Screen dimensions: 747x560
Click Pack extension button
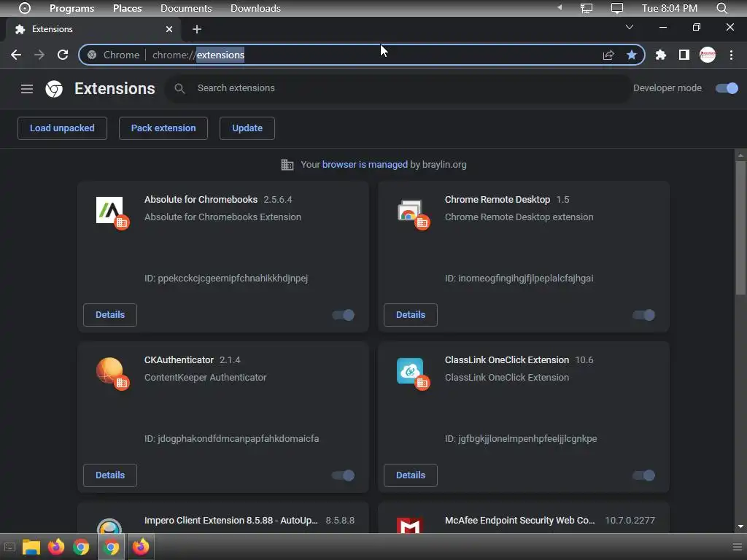[x=163, y=128]
